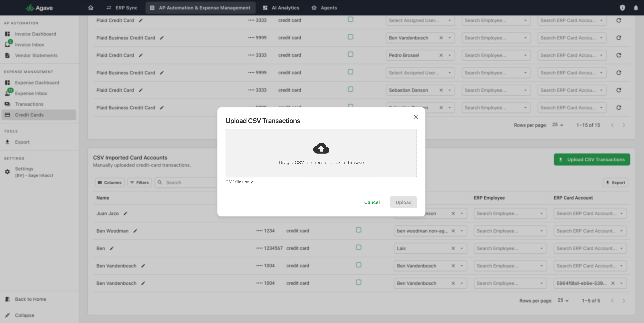Screen dimensions: 644x323
Task: Edit name of Plaid Credit Card assigned to Sebastian Danson
Action: 141,90
